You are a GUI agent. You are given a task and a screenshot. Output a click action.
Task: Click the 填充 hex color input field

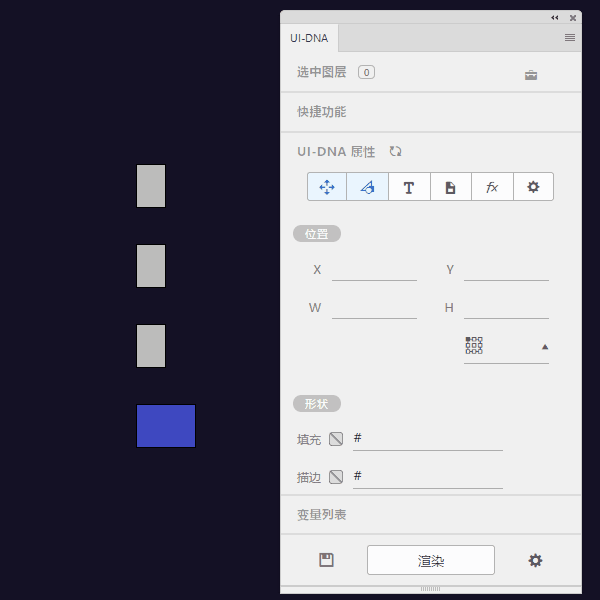pos(428,439)
